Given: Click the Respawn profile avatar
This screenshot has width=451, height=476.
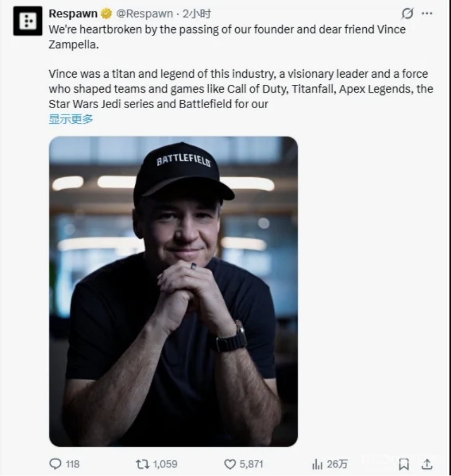Looking at the screenshot, I should pyautogui.click(x=27, y=21).
